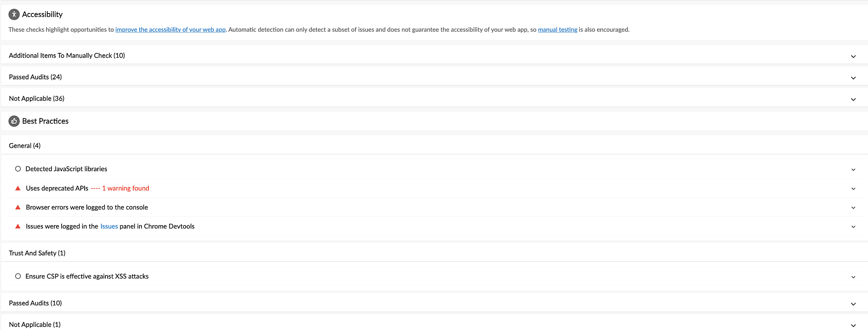Expand the Not Applicable (1) row
The image size is (868, 330).
click(853, 325)
